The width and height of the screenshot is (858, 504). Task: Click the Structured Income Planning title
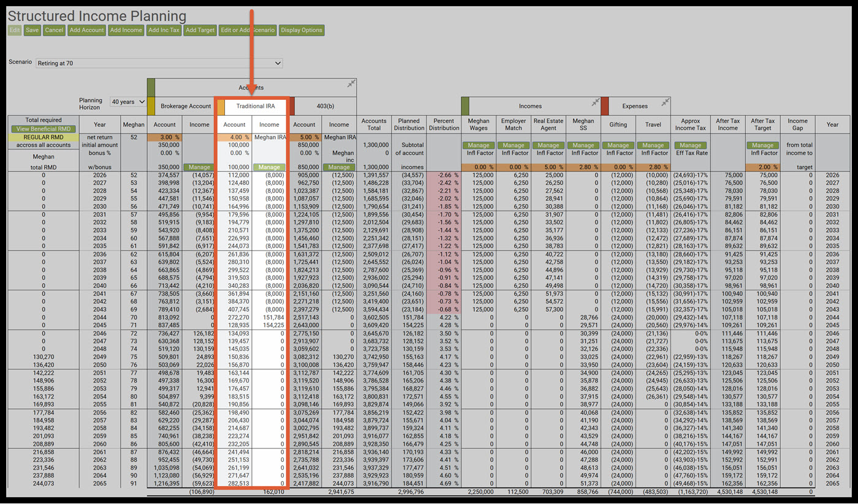click(97, 16)
